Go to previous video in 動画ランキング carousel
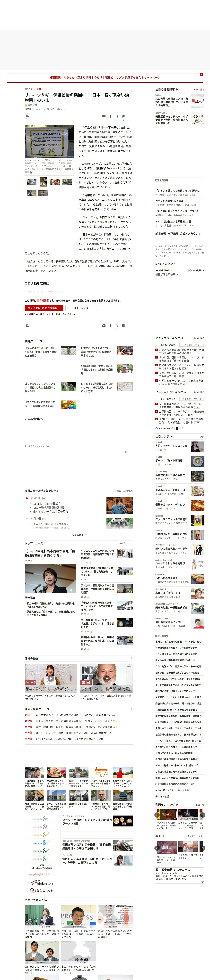Screen dimensions: 210x980 (x=157, y=815)
